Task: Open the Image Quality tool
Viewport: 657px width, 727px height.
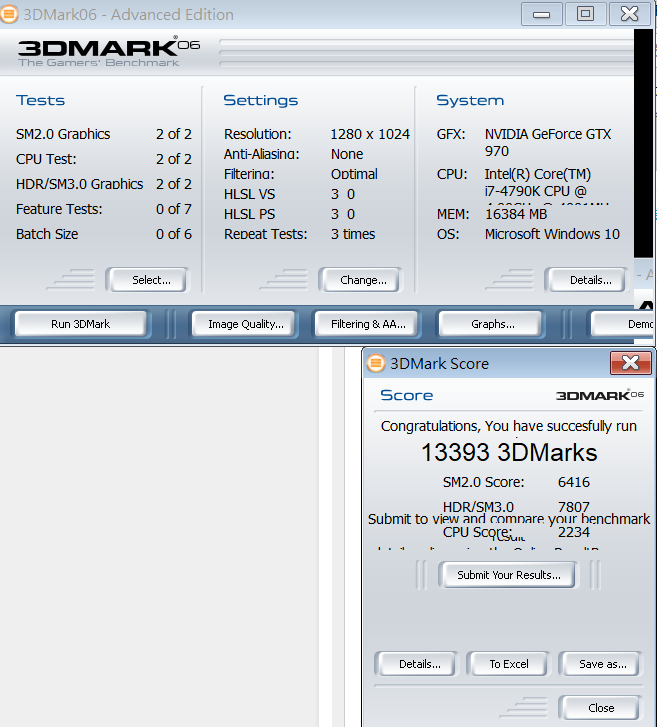Action: 245,324
